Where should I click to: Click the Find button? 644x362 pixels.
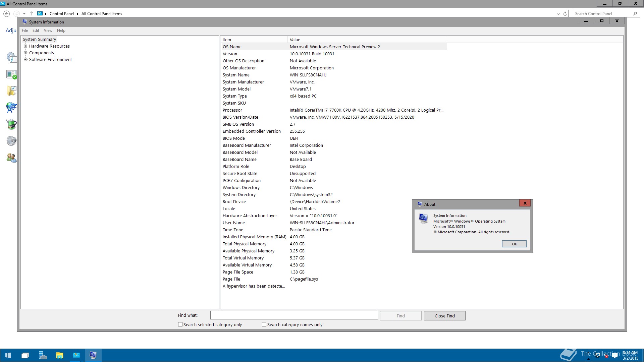coord(400,316)
